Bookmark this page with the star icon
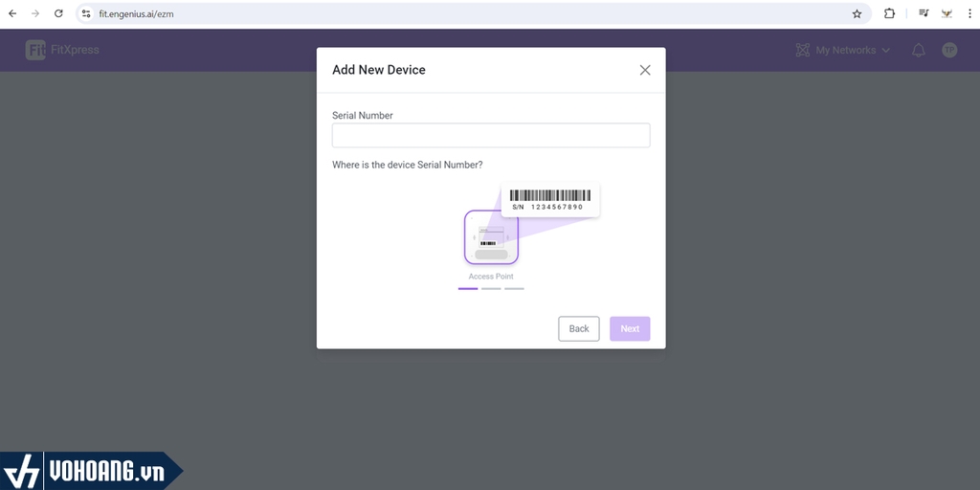 [857, 14]
